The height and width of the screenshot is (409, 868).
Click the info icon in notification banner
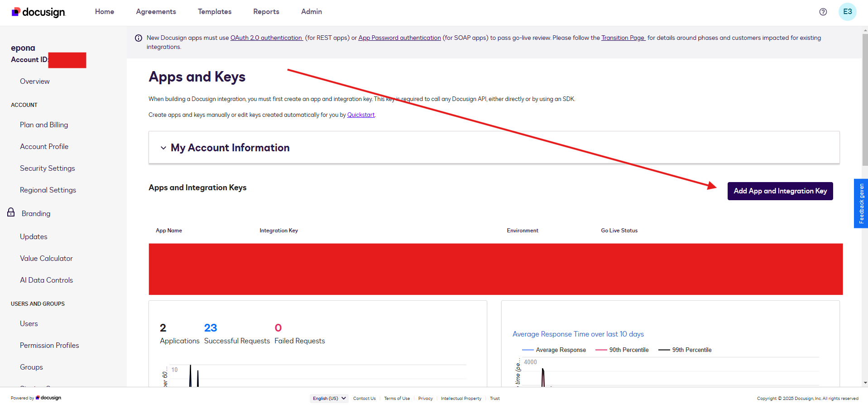click(139, 38)
